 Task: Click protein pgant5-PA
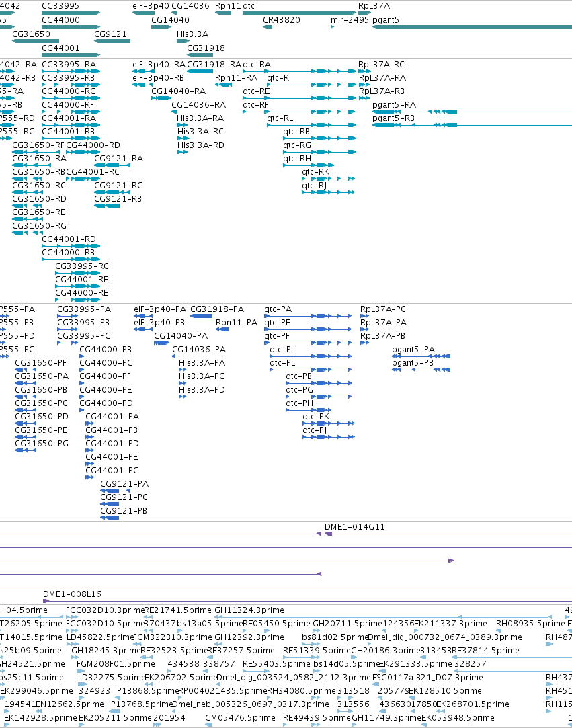click(413, 349)
